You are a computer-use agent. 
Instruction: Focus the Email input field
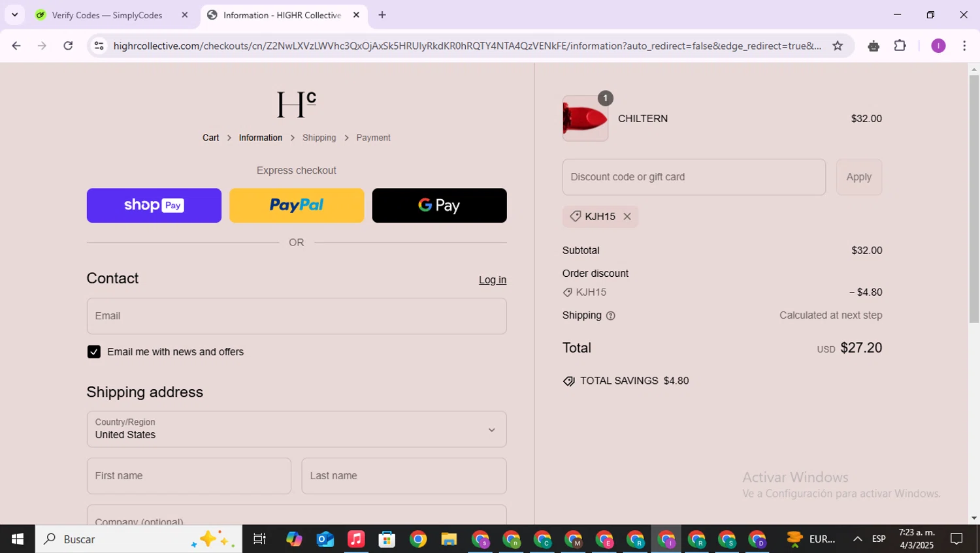point(297,316)
